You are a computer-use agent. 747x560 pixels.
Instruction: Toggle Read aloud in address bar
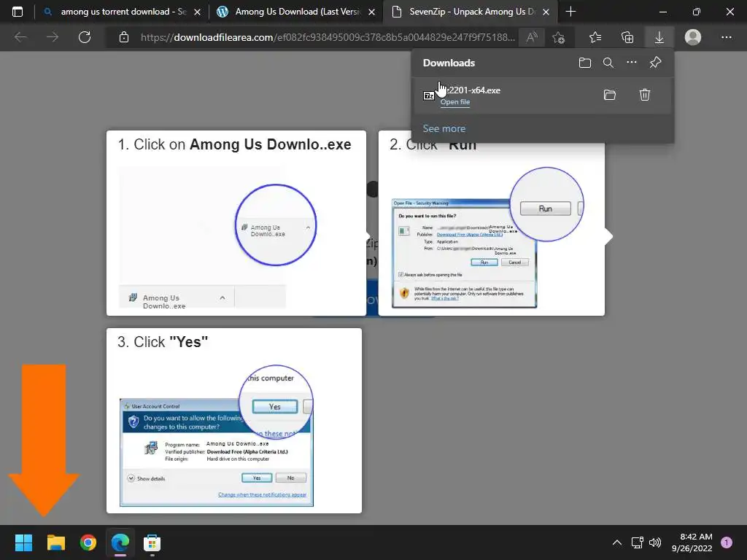532,37
